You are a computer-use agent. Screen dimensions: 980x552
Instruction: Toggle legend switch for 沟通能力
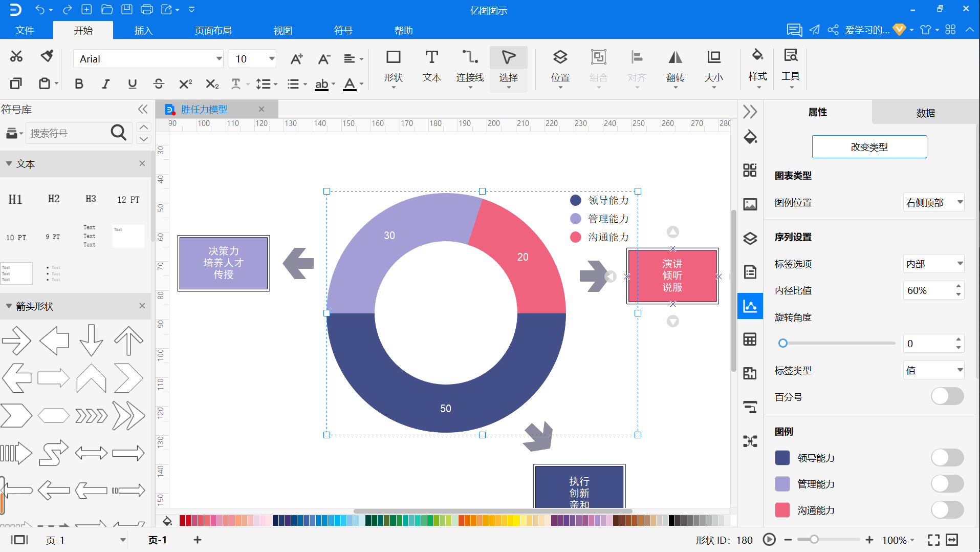[947, 510]
